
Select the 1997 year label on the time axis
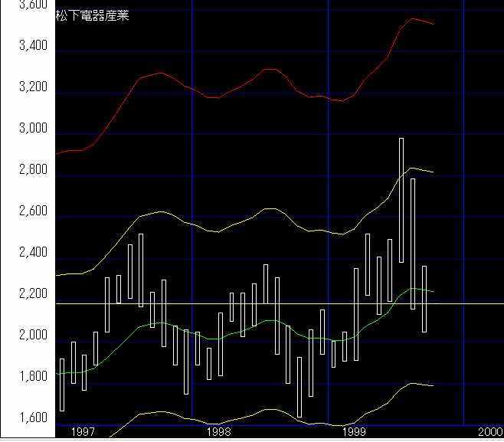pyautogui.click(x=83, y=433)
